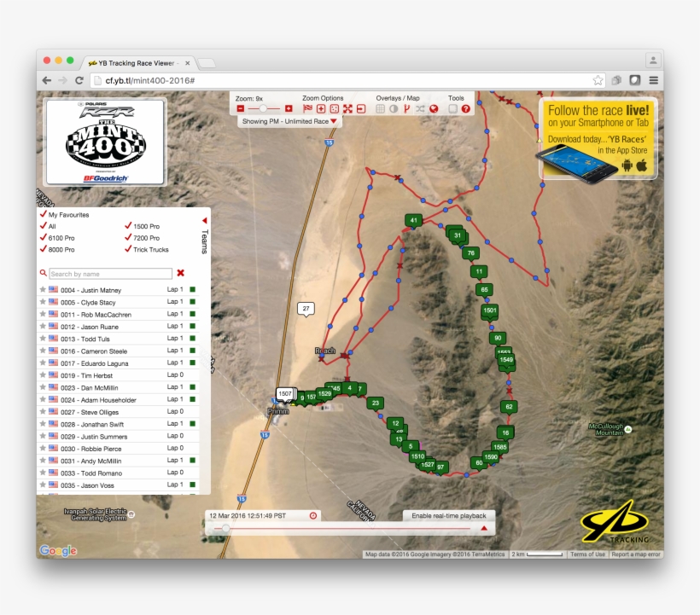Click the fullscreen expand icon in Zoom Options
The width and height of the screenshot is (700, 615).
click(x=347, y=108)
